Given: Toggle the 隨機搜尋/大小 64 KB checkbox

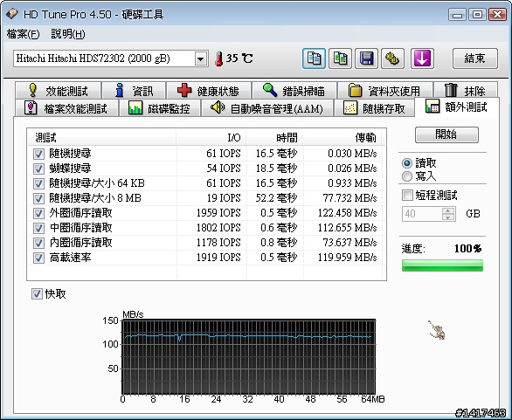Looking at the screenshot, I should tap(38, 183).
